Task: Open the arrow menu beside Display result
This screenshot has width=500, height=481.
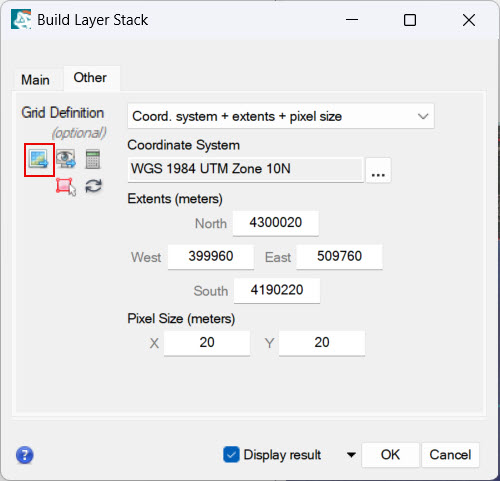Action: pos(351,455)
